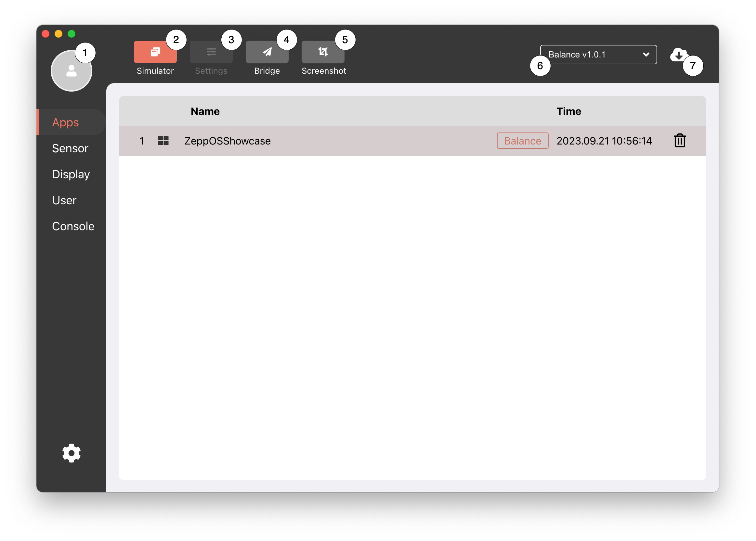Viewport: 756px width, 541px height.
Task: Open the Bridge paper-plane icon
Action: (x=267, y=52)
